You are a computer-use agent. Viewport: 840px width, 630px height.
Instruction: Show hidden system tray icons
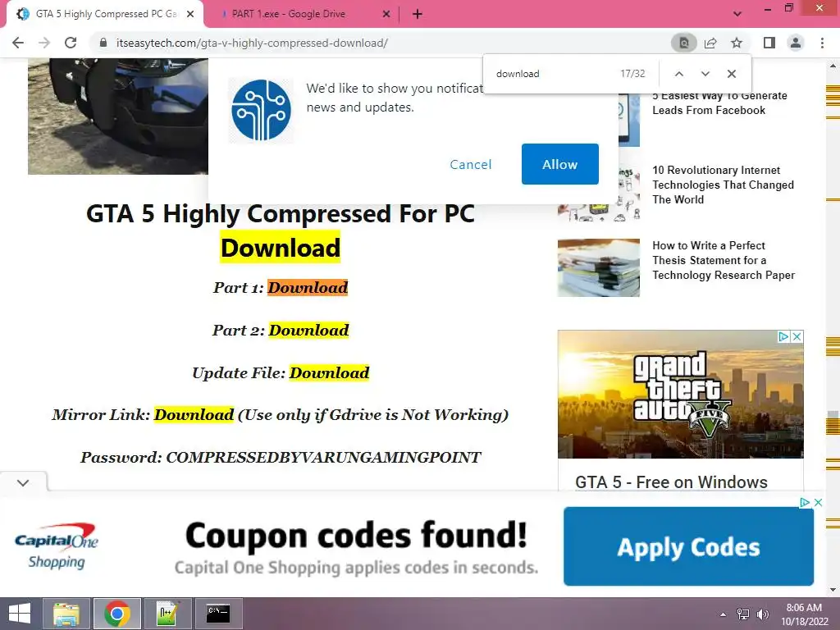(x=724, y=614)
